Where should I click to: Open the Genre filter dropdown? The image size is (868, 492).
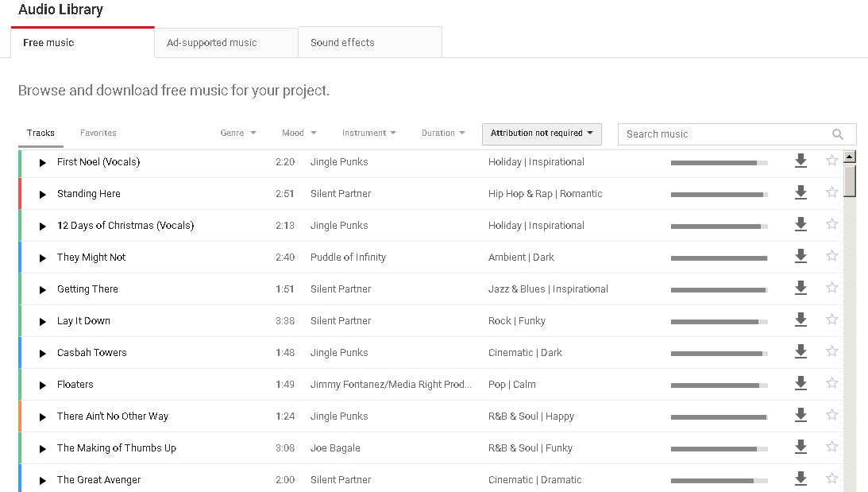tap(237, 133)
